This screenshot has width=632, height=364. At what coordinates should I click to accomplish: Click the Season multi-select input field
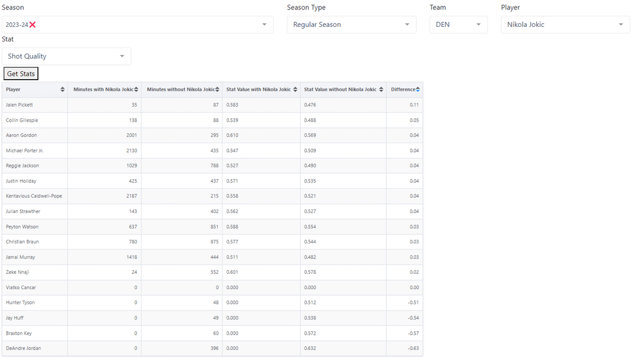coord(146,25)
